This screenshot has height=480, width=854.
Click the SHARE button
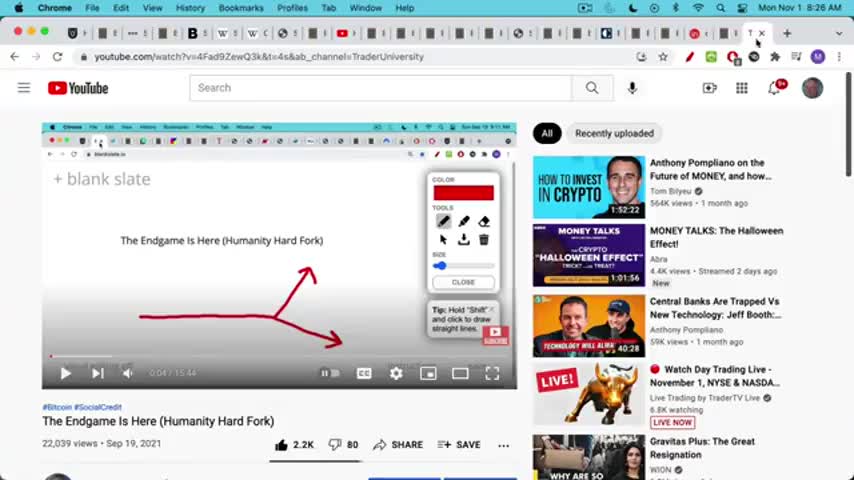click(398, 445)
